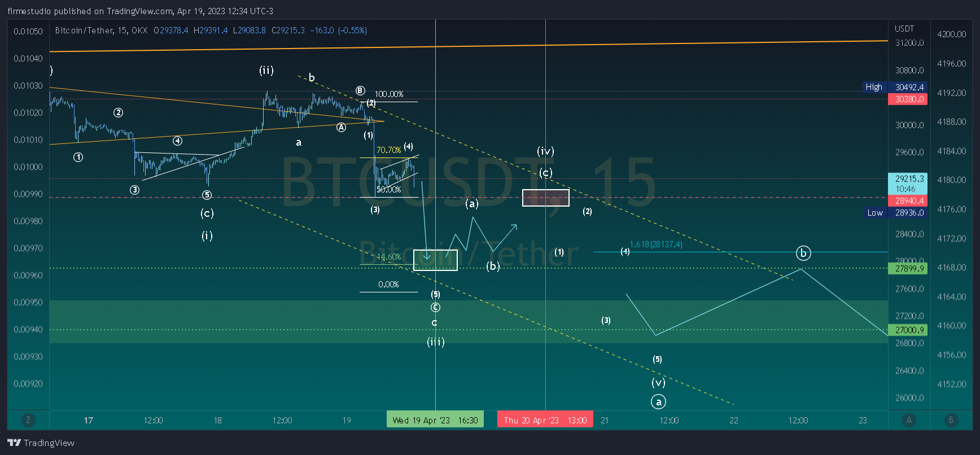Click the B button beside auto-scale
Image resolution: width=980 pixels, height=455 pixels.
(x=951, y=420)
